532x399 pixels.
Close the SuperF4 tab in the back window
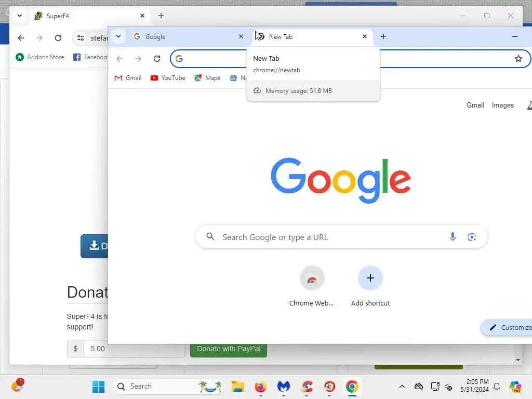tap(142, 16)
